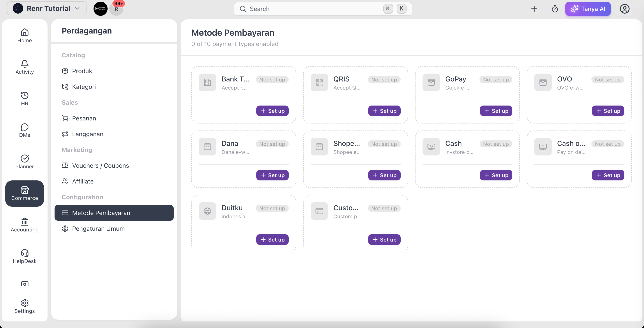Click the Dana wallet icon

coord(207,147)
